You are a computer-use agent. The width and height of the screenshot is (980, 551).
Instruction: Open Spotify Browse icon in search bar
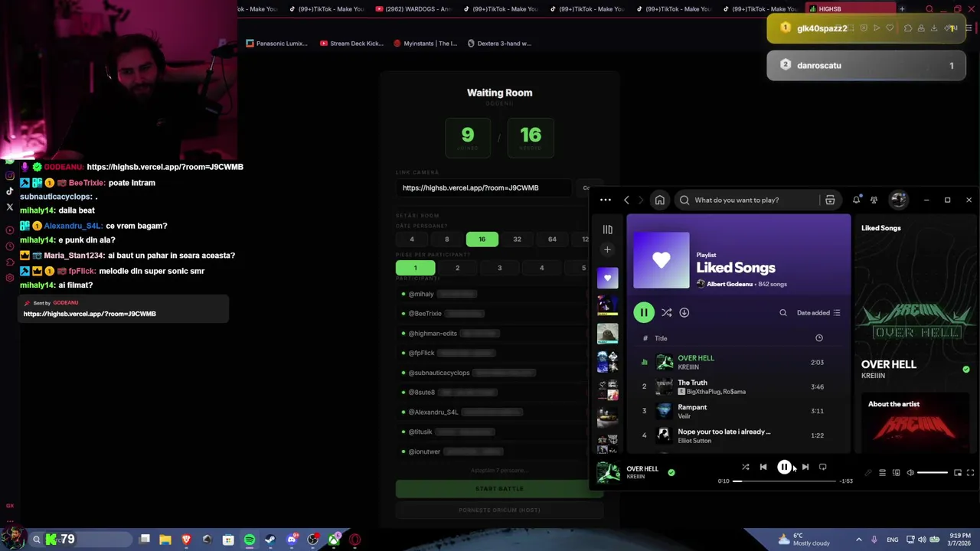coord(830,200)
